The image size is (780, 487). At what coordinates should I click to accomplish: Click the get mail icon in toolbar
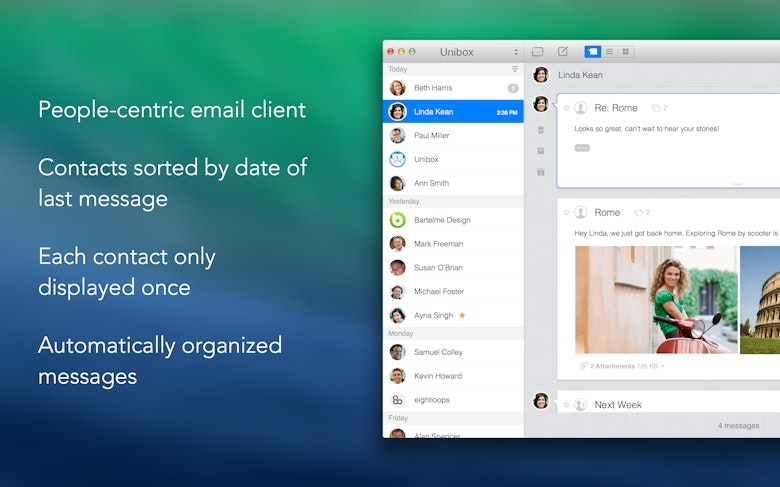537,51
